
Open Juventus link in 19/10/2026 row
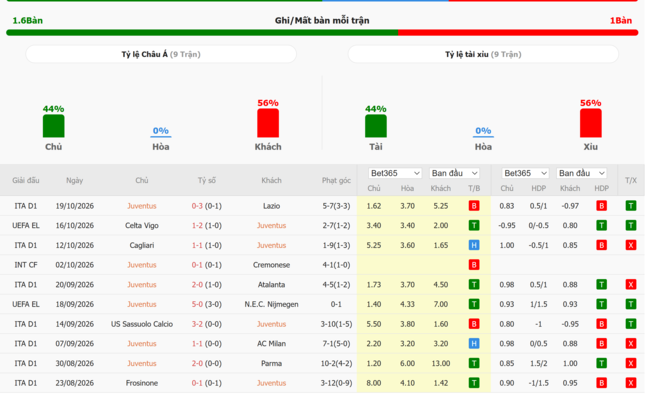(x=142, y=206)
